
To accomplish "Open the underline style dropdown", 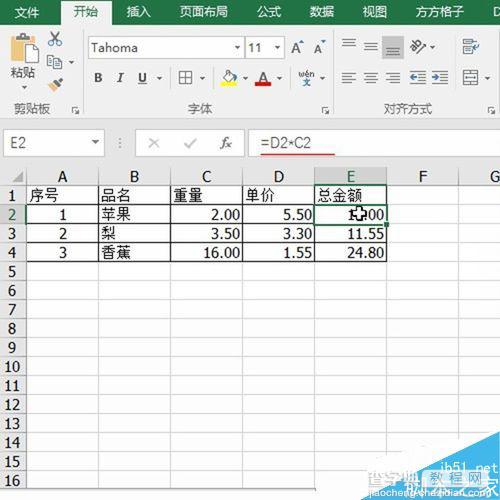I will 159,78.
